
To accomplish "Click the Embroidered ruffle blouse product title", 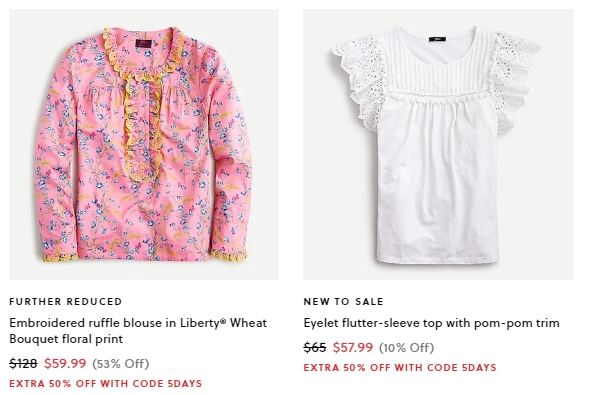I will click(138, 331).
